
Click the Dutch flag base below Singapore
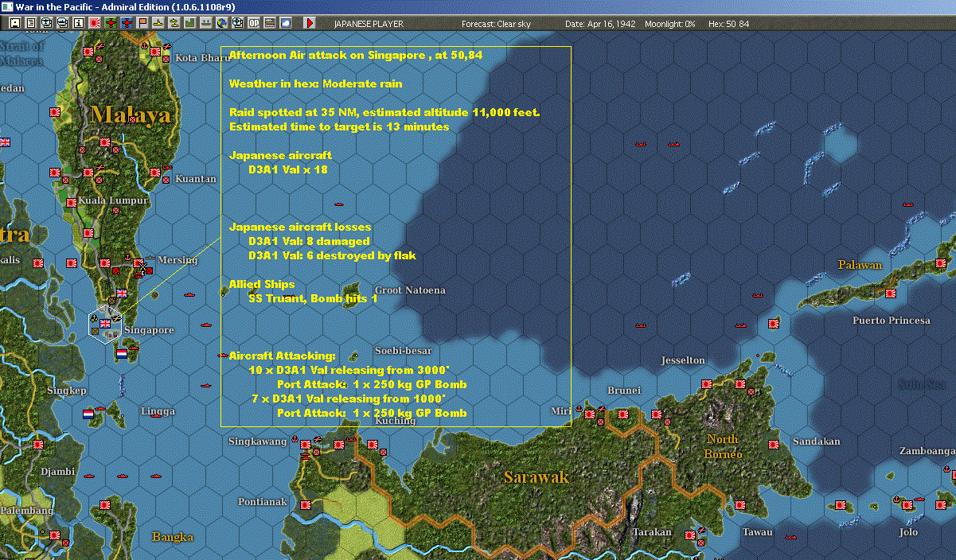[x=121, y=353]
